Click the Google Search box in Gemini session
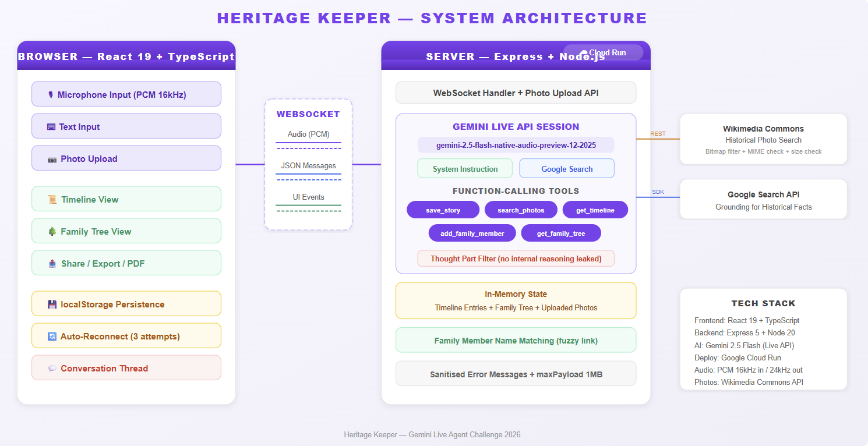868x446 pixels. point(567,169)
